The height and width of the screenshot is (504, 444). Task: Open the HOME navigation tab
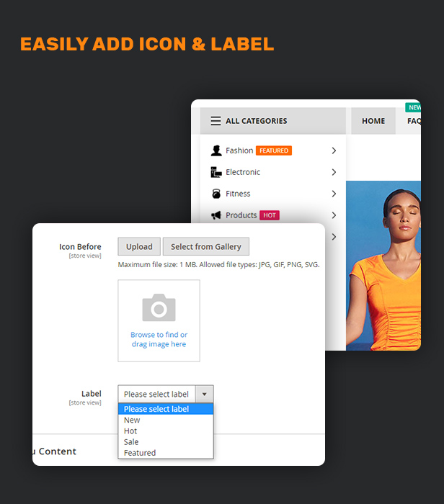point(373,121)
